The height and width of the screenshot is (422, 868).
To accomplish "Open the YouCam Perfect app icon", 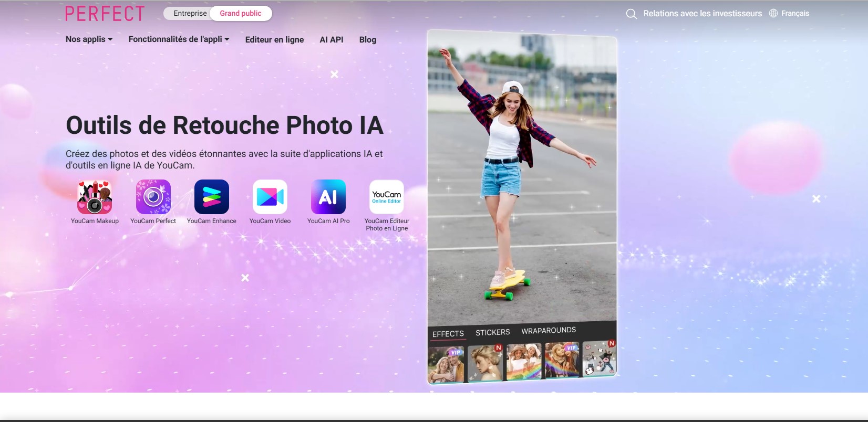I will pos(153,197).
